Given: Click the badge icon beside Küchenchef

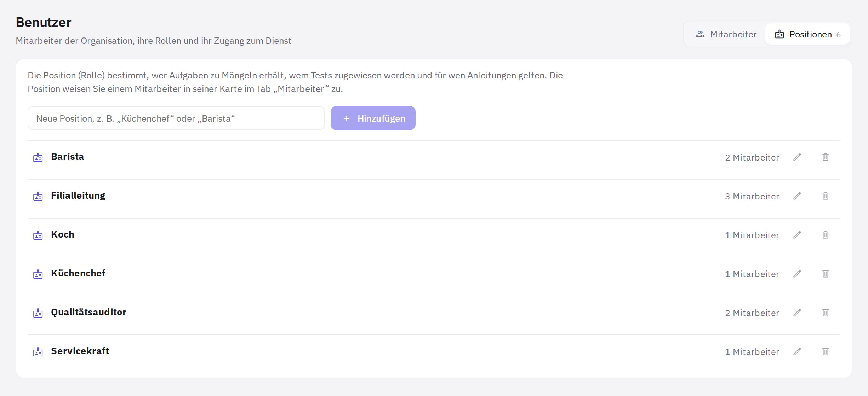Looking at the screenshot, I should pyautogui.click(x=38, y=274).
